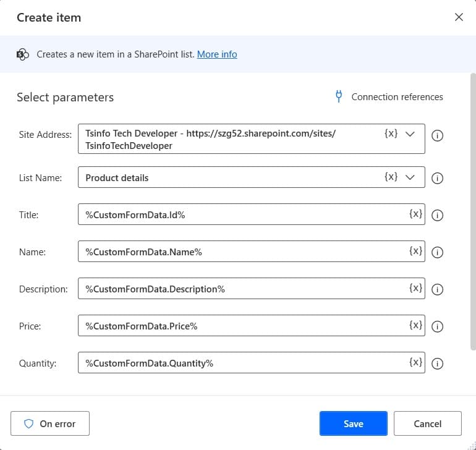
Task: Cancel the Create item dialog
Action: click(x=427, y=423)
